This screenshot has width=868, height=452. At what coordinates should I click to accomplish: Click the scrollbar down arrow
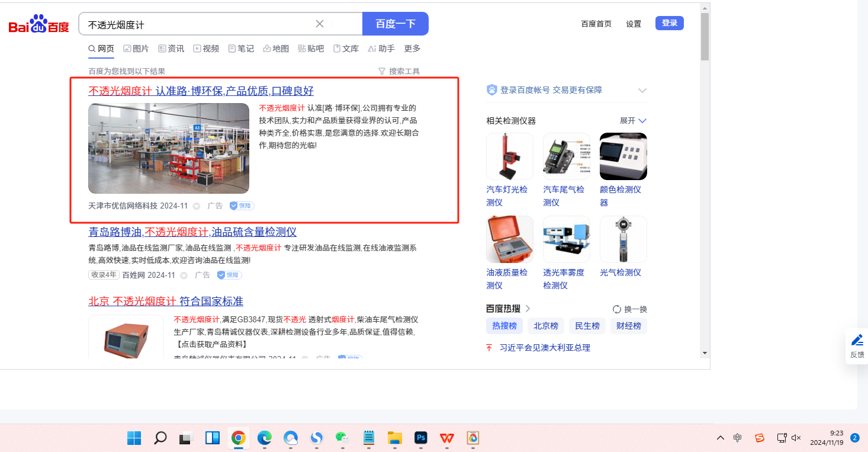tap(705, 353)
